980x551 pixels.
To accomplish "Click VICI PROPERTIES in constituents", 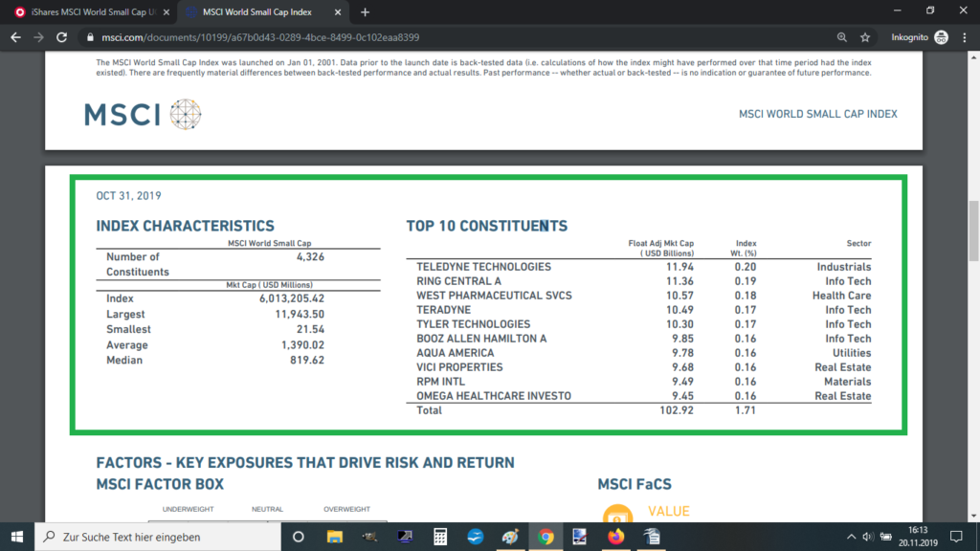I will (x=459, y=367).
